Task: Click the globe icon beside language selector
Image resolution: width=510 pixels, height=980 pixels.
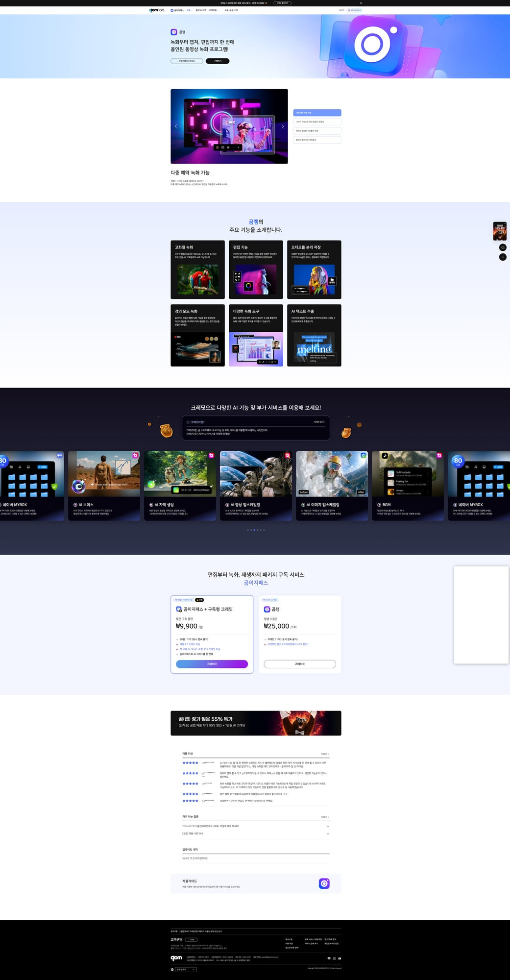Action: pyautogui.click(x=172, y=969)
